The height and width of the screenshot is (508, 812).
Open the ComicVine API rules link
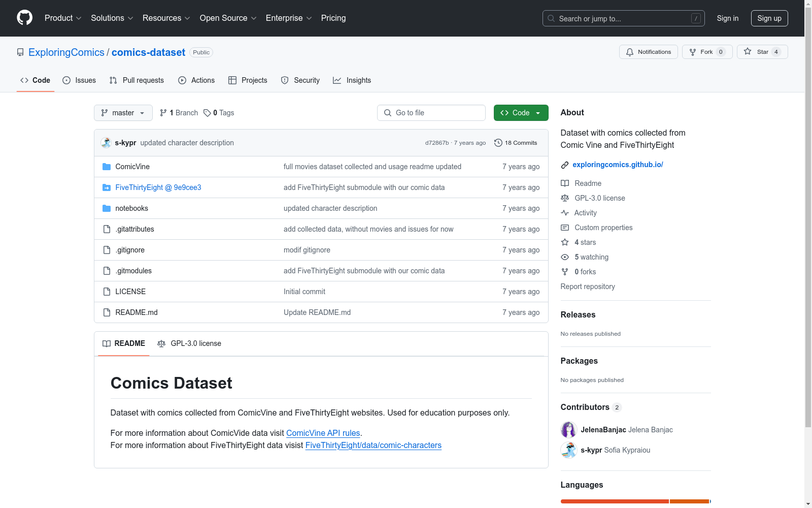tap(323, 433)
